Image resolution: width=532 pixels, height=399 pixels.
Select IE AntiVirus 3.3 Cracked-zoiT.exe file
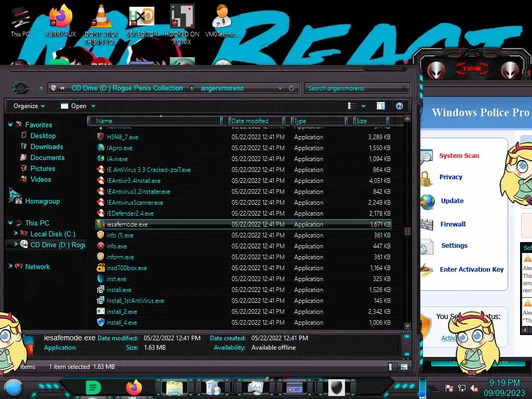[149, 170]
